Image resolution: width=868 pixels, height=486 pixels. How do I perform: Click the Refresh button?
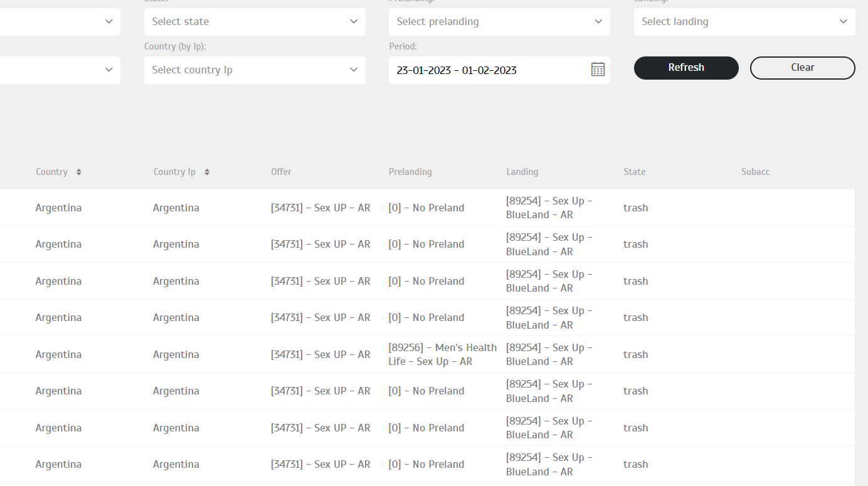tap(686, 68)
